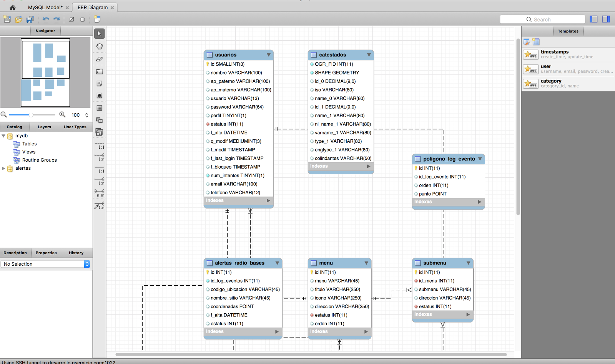Toggle alignment to grid icon
The image size is (615, 364).
[x=71, y=19]
